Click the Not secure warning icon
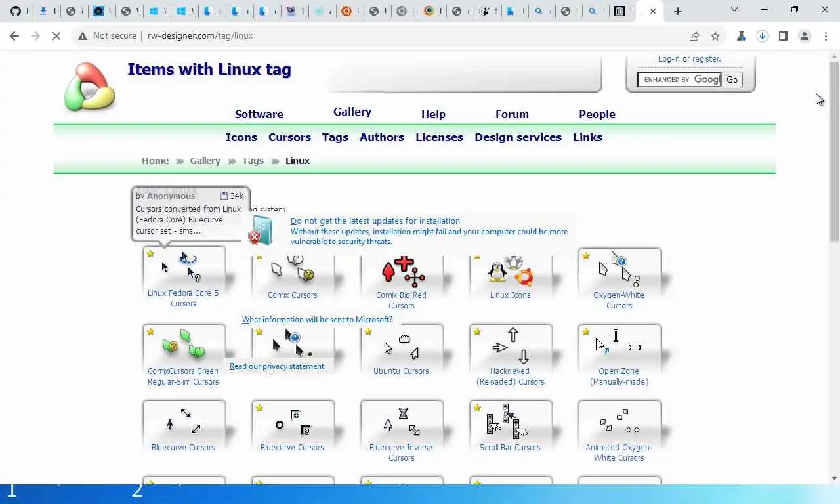 [83, 36]
